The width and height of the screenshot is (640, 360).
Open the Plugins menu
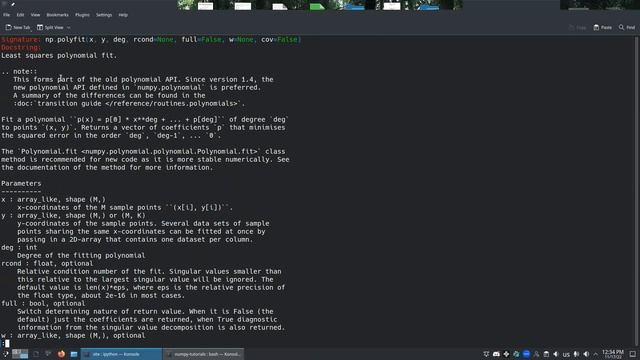[82, 15]
